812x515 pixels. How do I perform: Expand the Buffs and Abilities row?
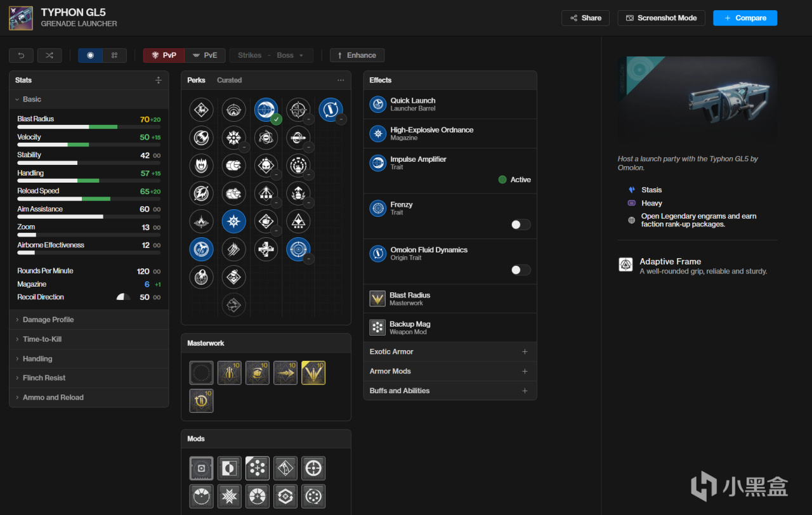pyautogui.click(x=450, y=391)
